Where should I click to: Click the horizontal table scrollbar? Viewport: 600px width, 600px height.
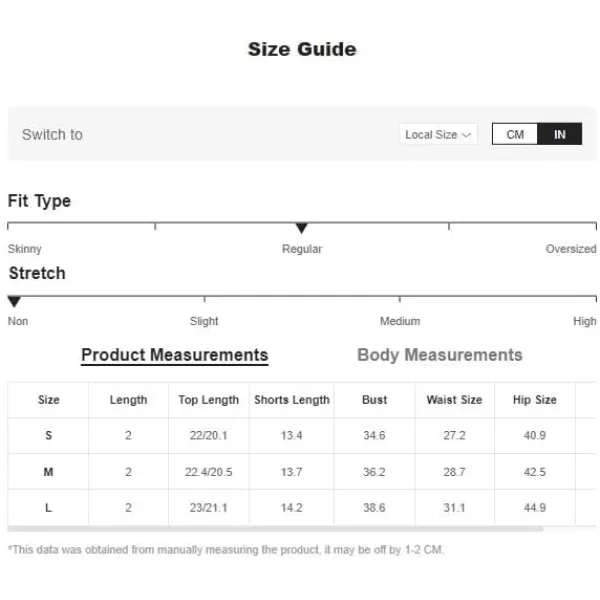point(275,529)
